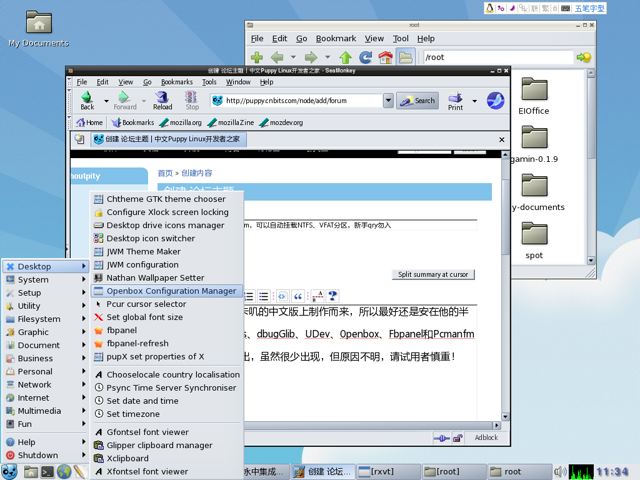Screen dimensions: 640x480
Task: Click the Back button in SeaMonkey
Action: click(x=87, y=100)
